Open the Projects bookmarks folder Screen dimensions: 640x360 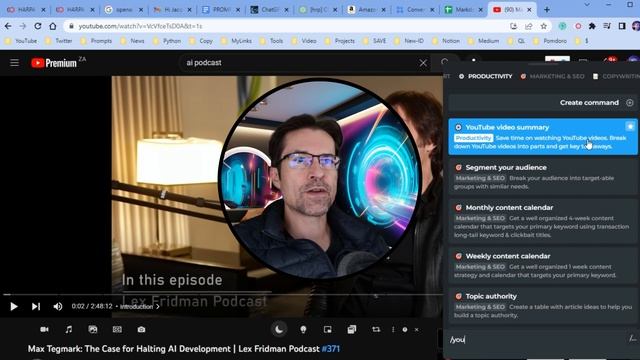pyautogui.click(x=340, y=41)
